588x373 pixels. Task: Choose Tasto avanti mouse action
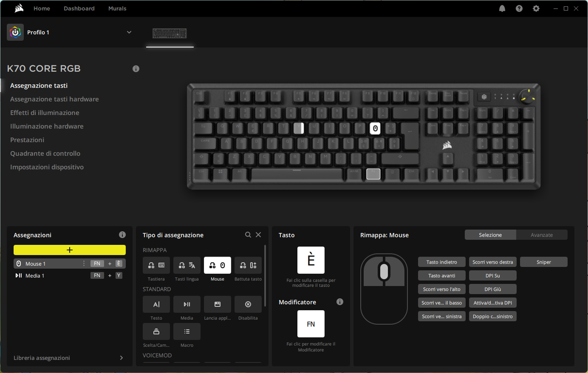tap(441, 276)
